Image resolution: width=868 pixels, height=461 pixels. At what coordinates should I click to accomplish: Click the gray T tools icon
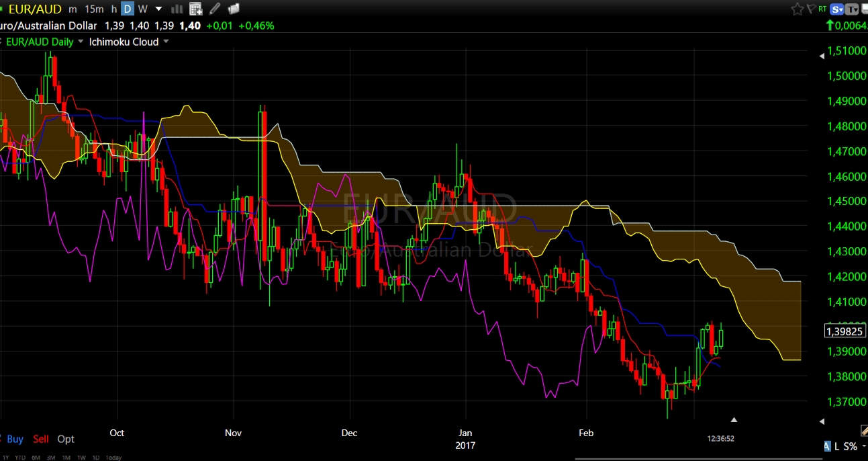853,9
